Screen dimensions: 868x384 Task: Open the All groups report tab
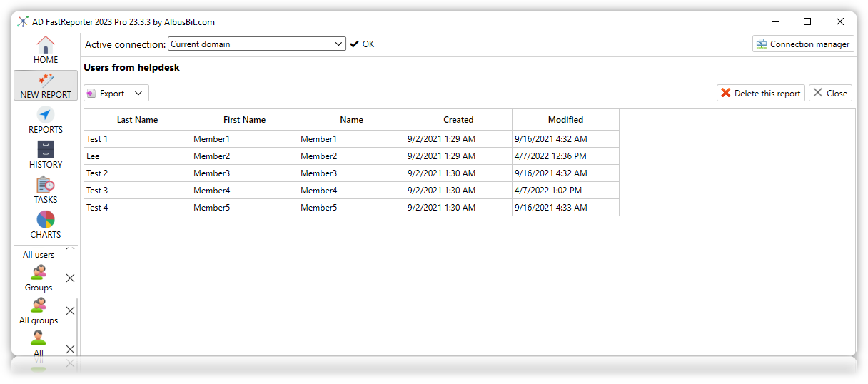[x=39, y=311]
